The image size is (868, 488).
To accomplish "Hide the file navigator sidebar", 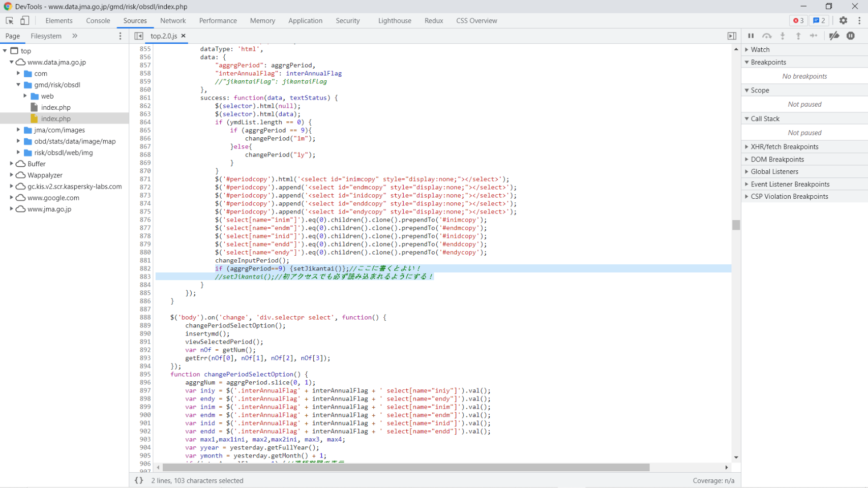I will (139, 36).
